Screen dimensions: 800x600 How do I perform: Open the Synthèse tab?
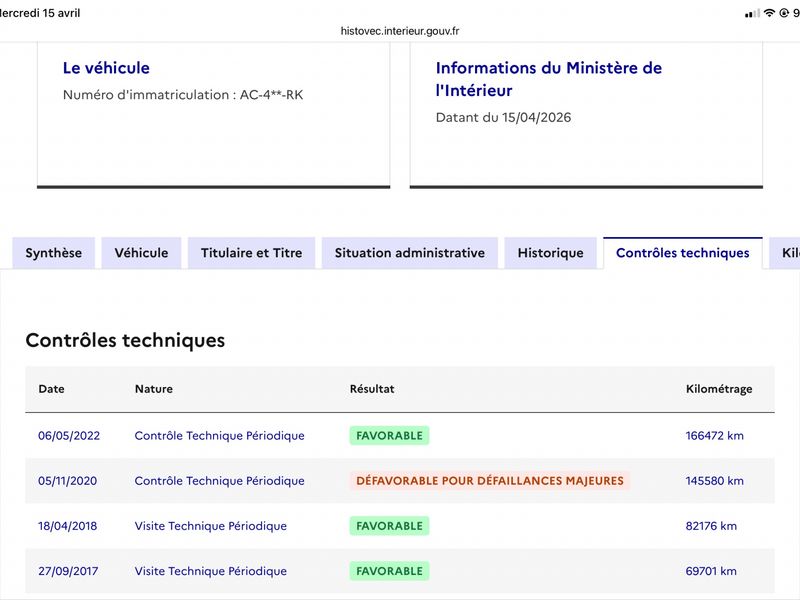(54, 253)
